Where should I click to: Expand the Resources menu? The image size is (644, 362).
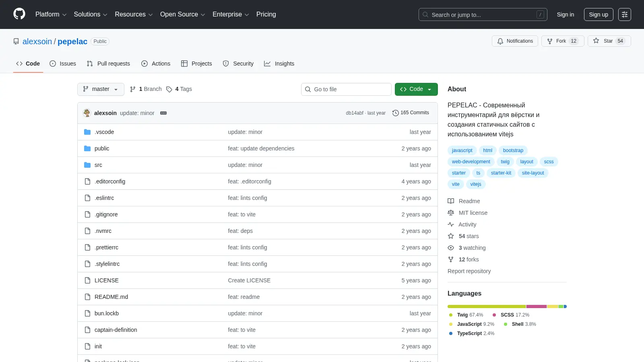pyautogui.click(x=134, y=14)
